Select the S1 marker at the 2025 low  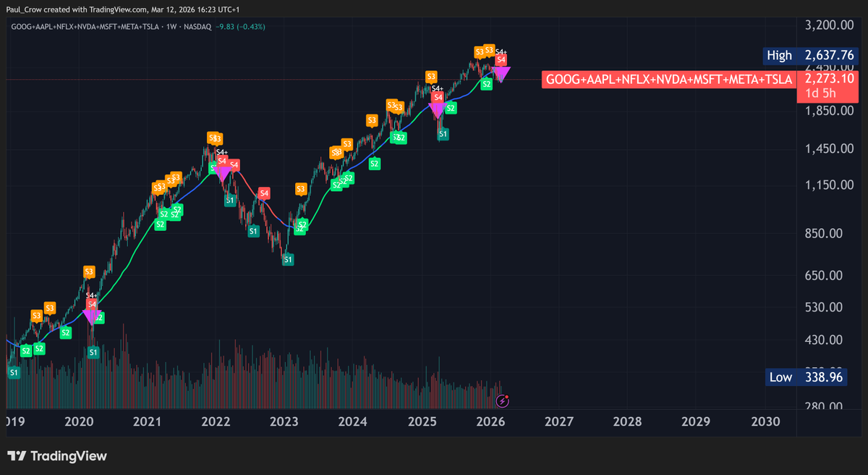[x=443, y=133]
